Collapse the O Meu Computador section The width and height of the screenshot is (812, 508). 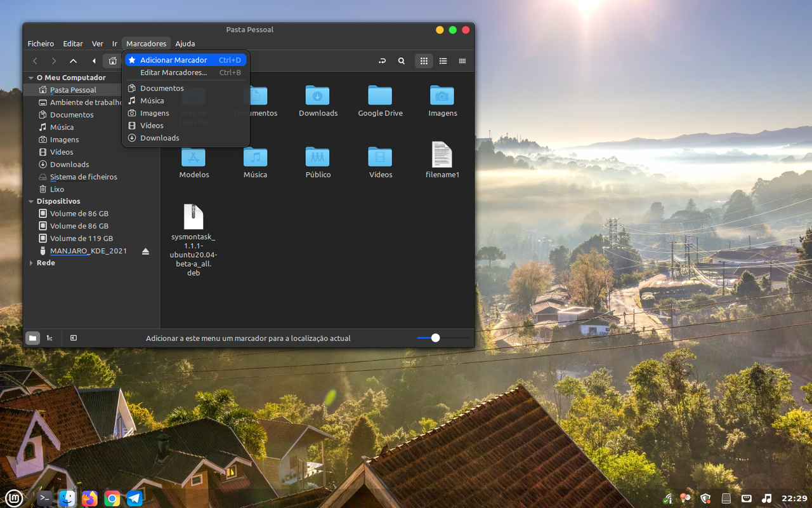tap(31, 77)
